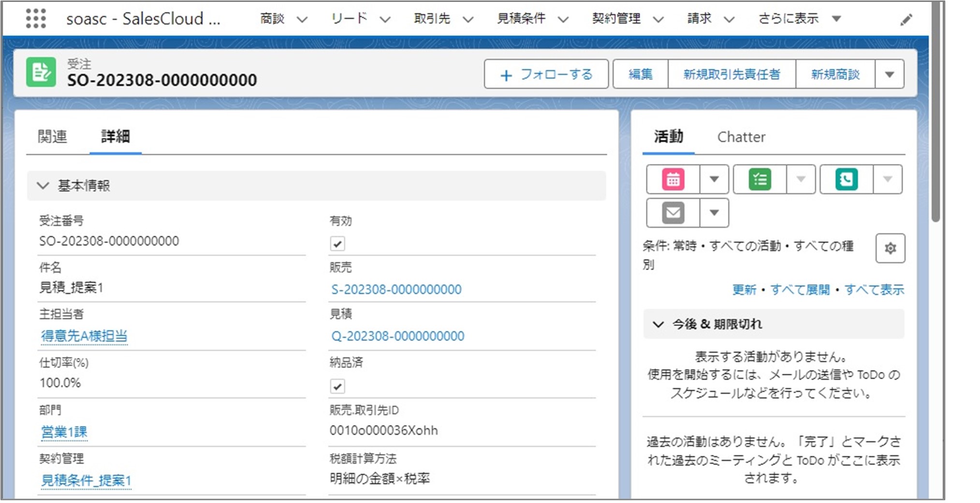Open the 取引先 nav dropdown arrow
The width and height of the screenshot is (980, 503).
point(468,19)
